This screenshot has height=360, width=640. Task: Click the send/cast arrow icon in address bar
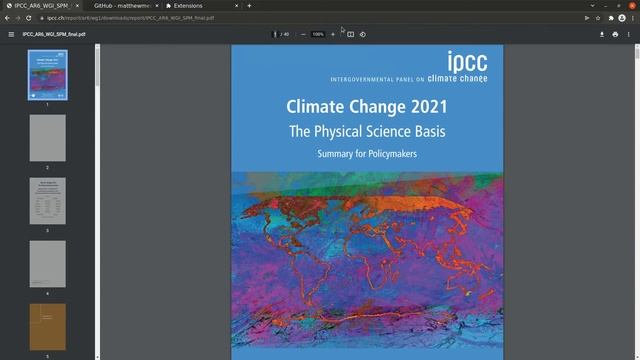point(587,18)
